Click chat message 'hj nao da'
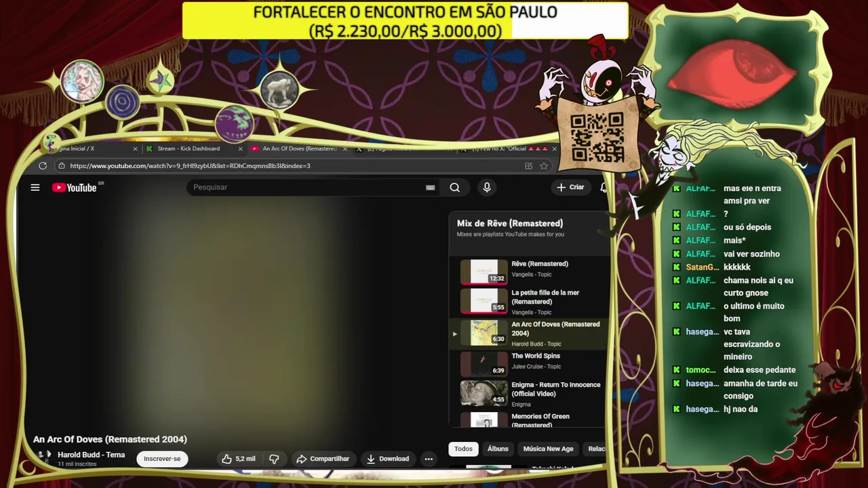 [741, 409]
